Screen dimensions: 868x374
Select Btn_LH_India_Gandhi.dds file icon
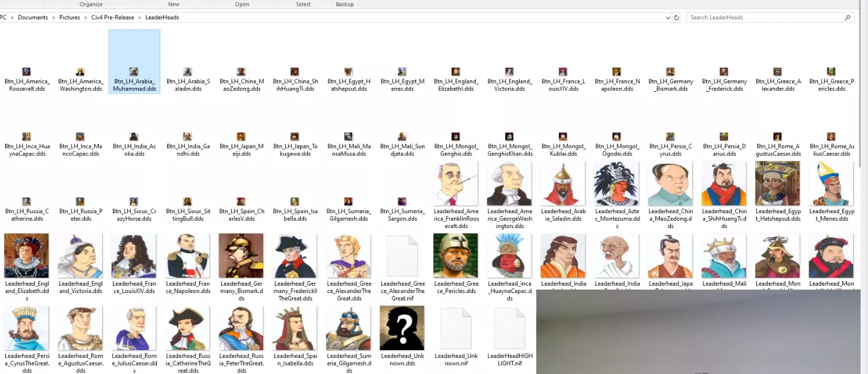[x=187, y=137]
